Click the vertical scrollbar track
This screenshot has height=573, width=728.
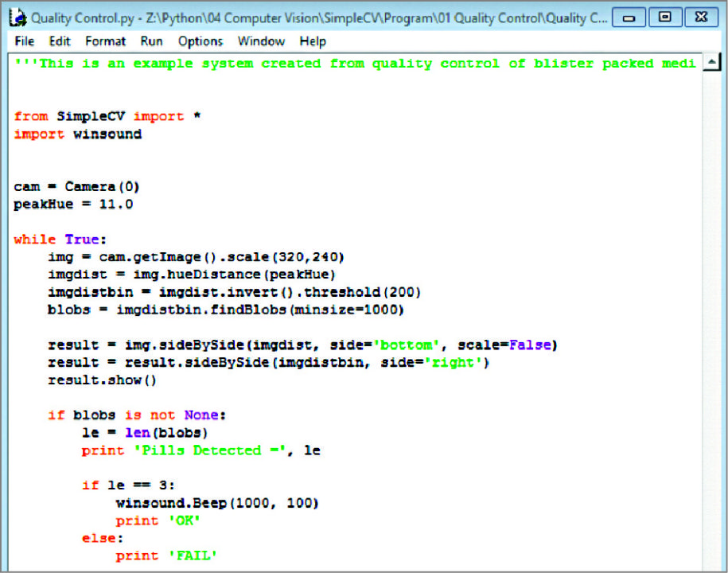pyautogui.click(x=711, y=318)
